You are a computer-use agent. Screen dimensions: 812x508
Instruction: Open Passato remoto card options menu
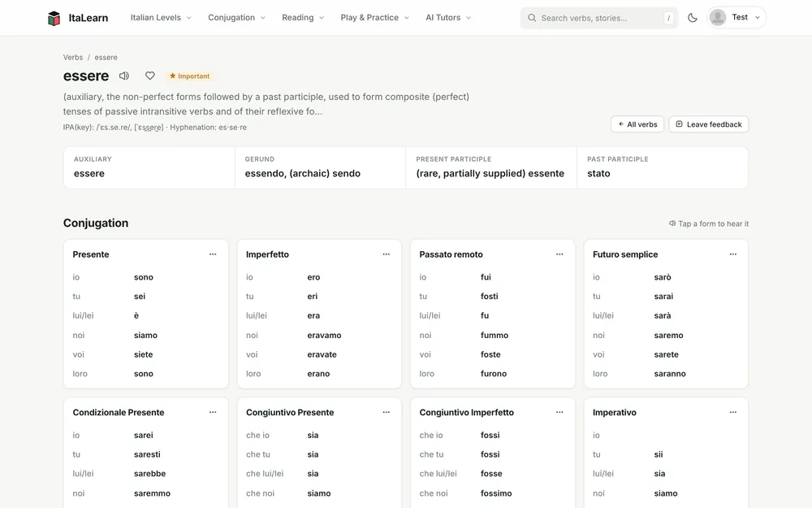click(x=559, y=254)
